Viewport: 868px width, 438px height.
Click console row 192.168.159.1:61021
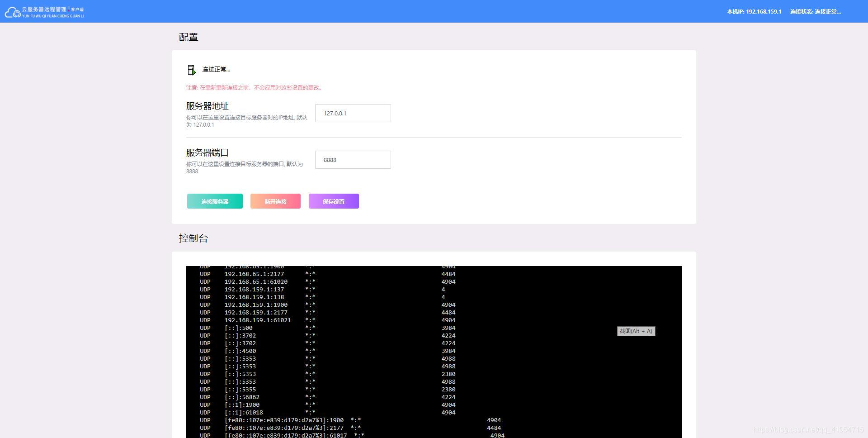click(x=328, y=320)
